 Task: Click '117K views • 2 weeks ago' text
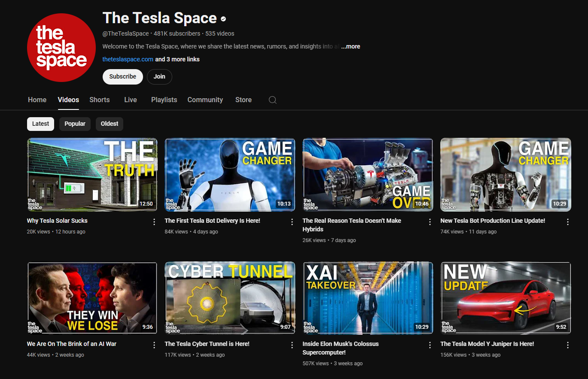coord(195,355)
